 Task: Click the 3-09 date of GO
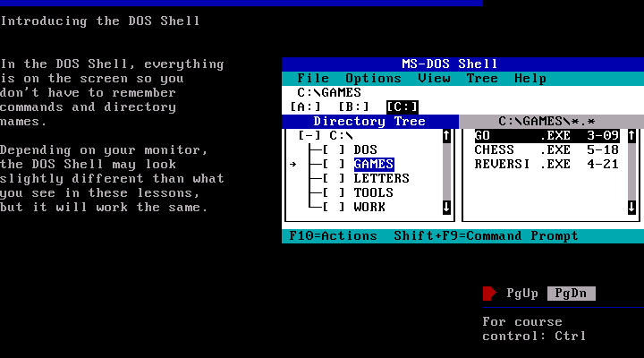pos(603,135)
